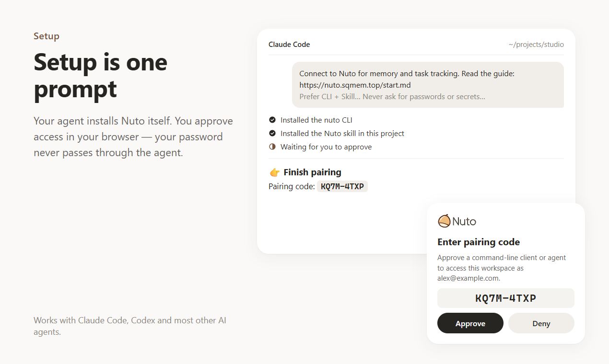This screenshot has height=364, width=609.
Task: Click the pointing hand emoji beside Finish pairing
Action: click(x=274, y=172)
